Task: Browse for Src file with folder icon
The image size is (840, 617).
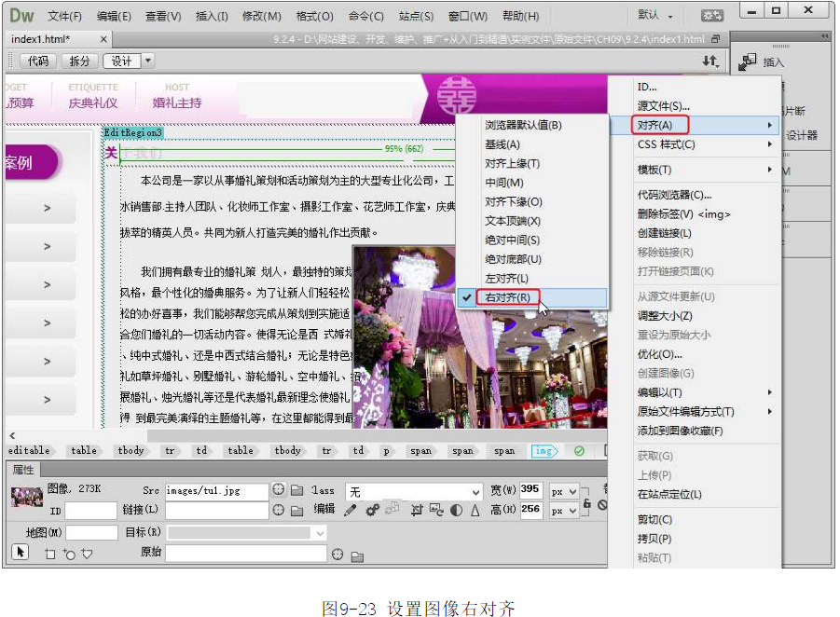Action: tap(296, 490)
